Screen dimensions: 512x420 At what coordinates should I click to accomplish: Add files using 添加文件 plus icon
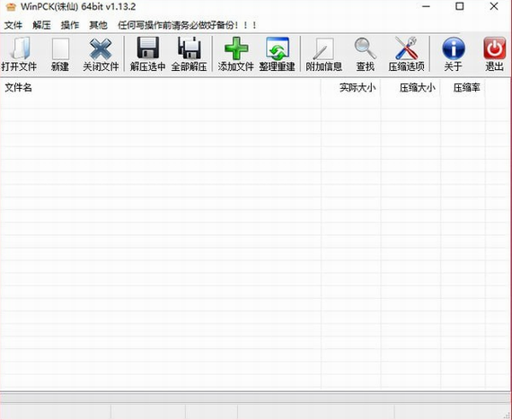coord(235,54)
